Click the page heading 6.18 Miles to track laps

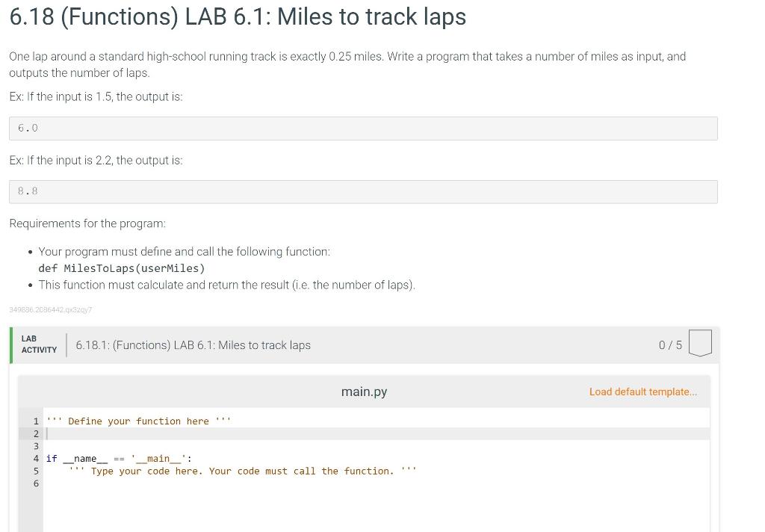237,16
